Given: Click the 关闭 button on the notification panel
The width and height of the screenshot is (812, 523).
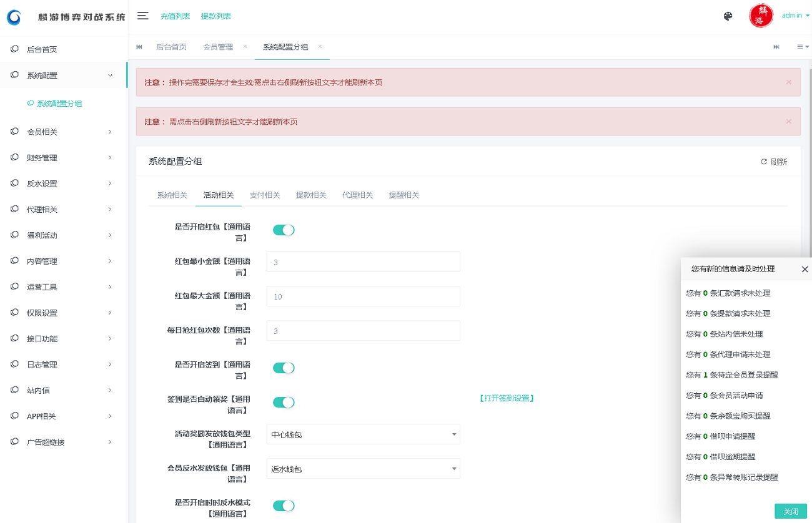Looking at the screenshot, I should [791, 511].
